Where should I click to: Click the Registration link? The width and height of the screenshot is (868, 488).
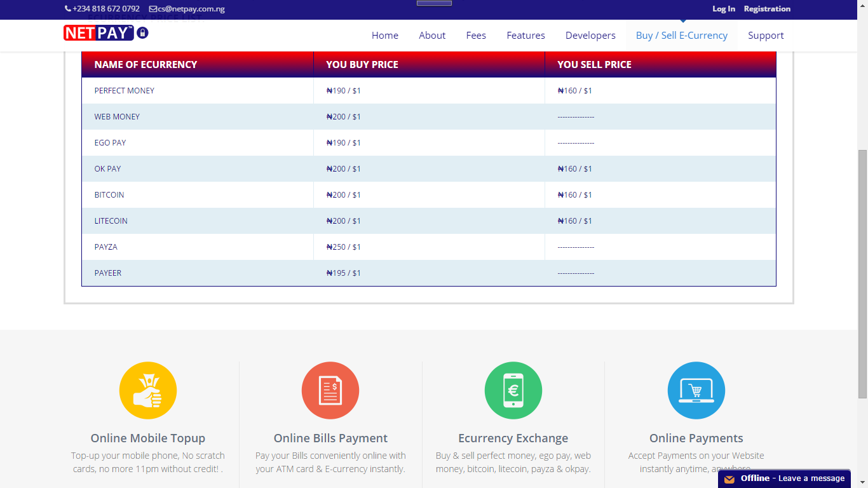(767, 9)
